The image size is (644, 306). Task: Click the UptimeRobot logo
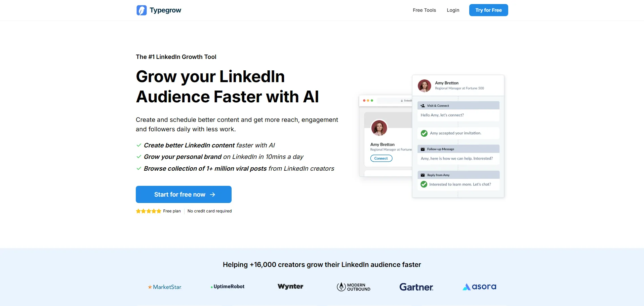pyautogui.click(x=228, y=286)
